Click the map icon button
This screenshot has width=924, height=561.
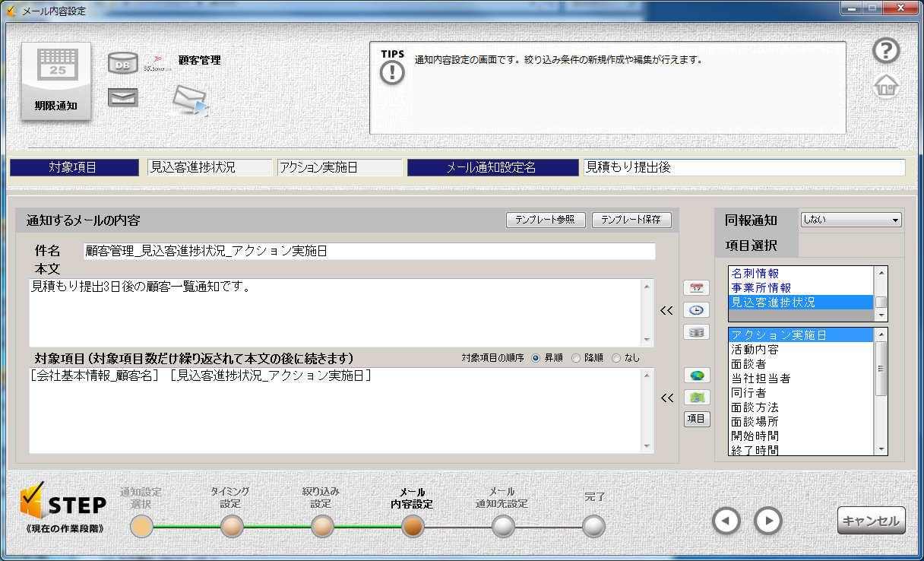pos(696,397)
